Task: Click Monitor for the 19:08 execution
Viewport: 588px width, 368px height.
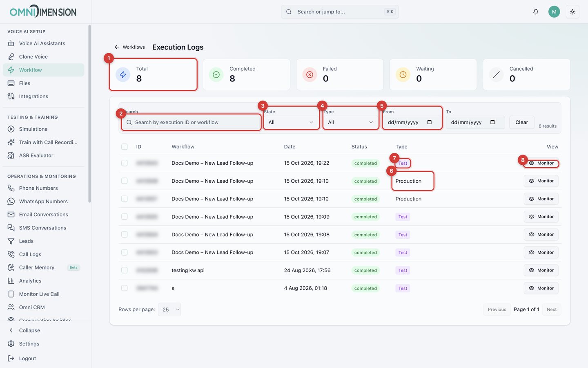Action: point(541,235)
